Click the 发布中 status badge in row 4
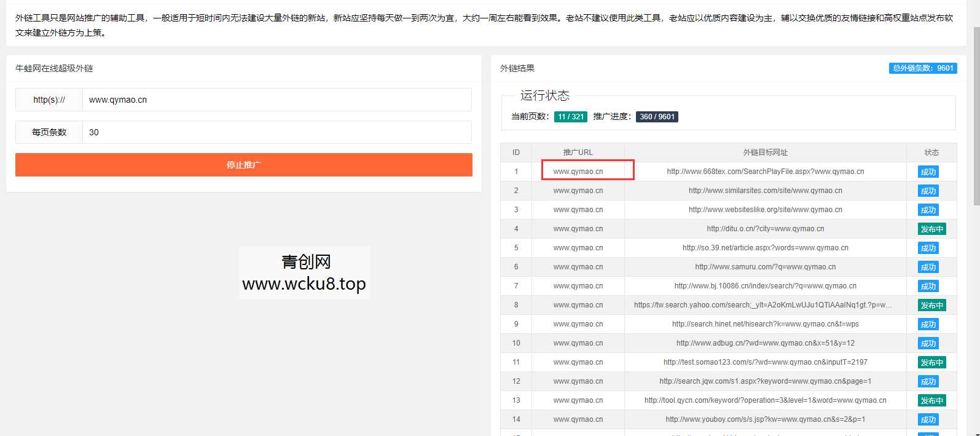This screenshot has height=436, width=980. [931, 229]
